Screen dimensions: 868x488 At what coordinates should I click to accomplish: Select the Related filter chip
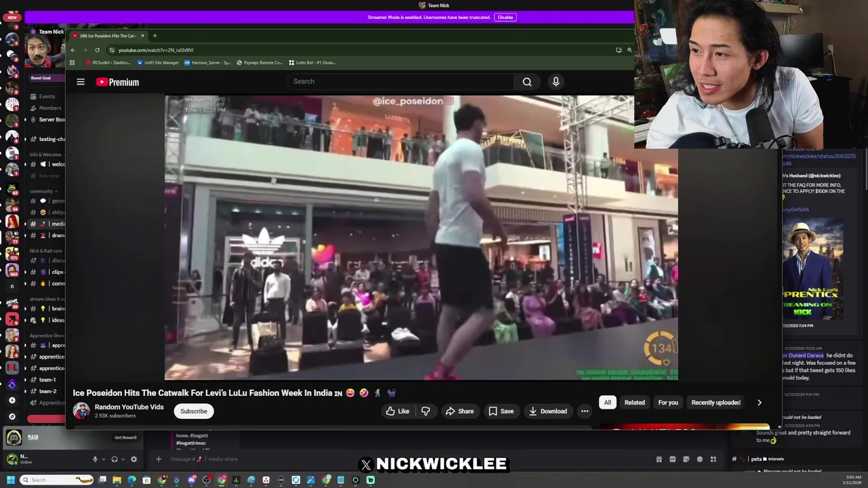635,403
